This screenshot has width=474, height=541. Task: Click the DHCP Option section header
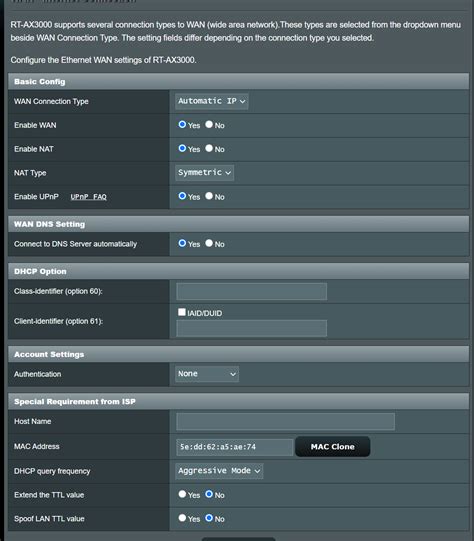pyautogui.click(x=238, y=272)
